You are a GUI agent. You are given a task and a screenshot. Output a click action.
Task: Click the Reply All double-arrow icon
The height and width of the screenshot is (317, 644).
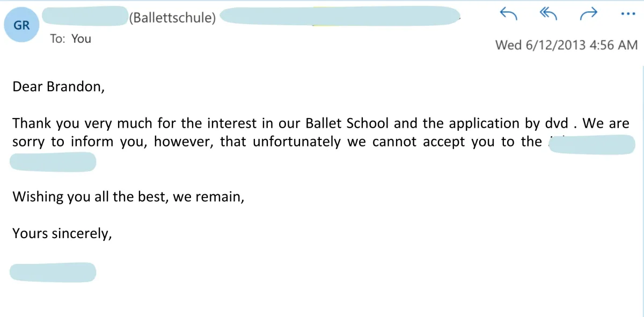(548, 14)
